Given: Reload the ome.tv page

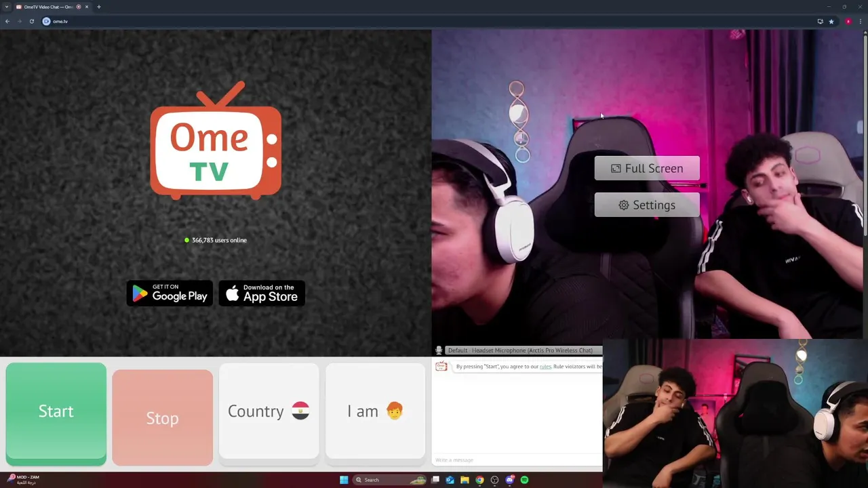Looking at the screenshot, I should (31, 21).
